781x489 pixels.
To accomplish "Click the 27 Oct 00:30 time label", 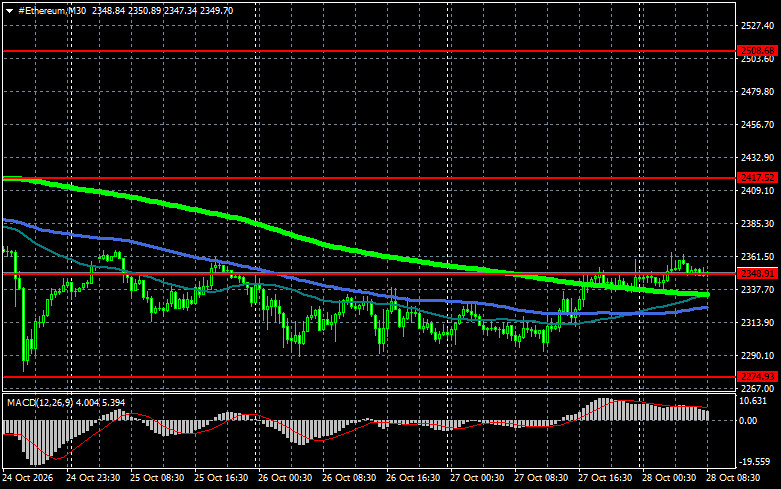I will [477, 478].
